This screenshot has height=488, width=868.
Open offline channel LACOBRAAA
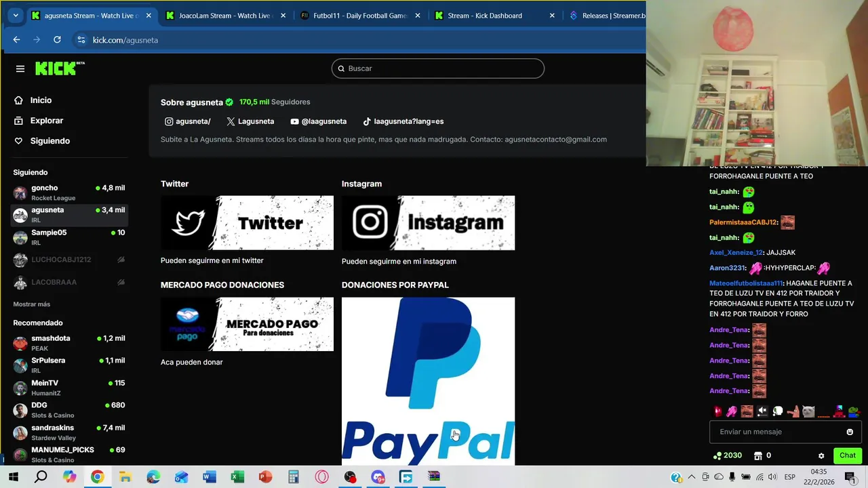pyautogui.click(x=68, y=282)
